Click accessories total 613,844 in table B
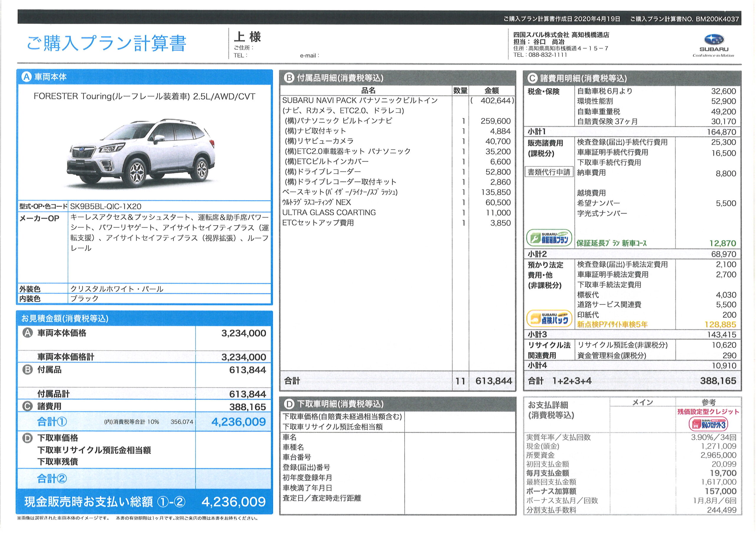 [493, 381]
